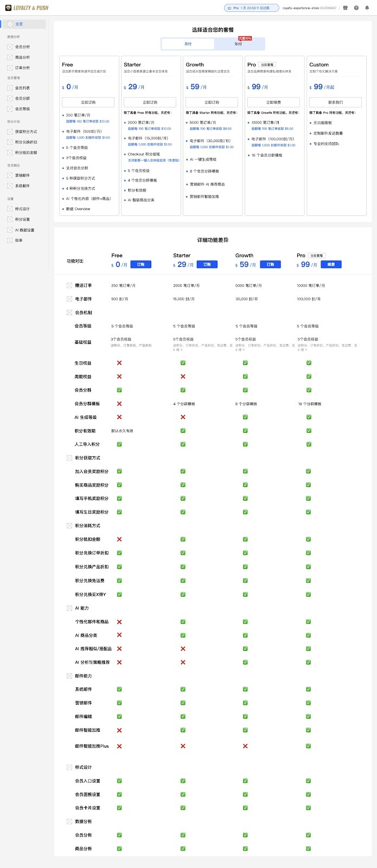Click the store icon in the top bar
377x868 pixels.
346,8
